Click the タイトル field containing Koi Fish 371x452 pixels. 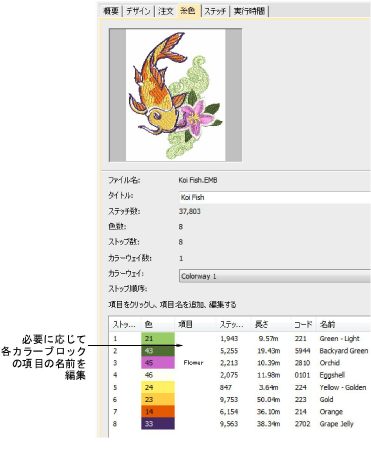coord(275,197)
